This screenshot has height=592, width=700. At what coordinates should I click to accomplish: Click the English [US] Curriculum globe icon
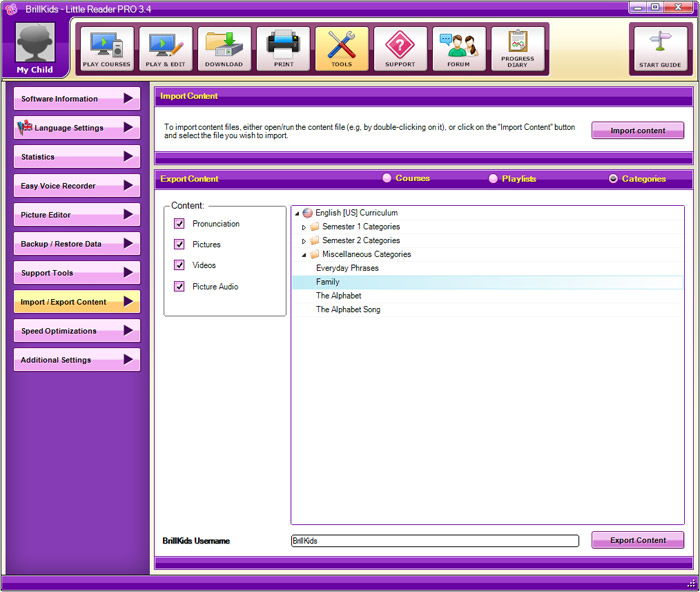tap(308, 213)
